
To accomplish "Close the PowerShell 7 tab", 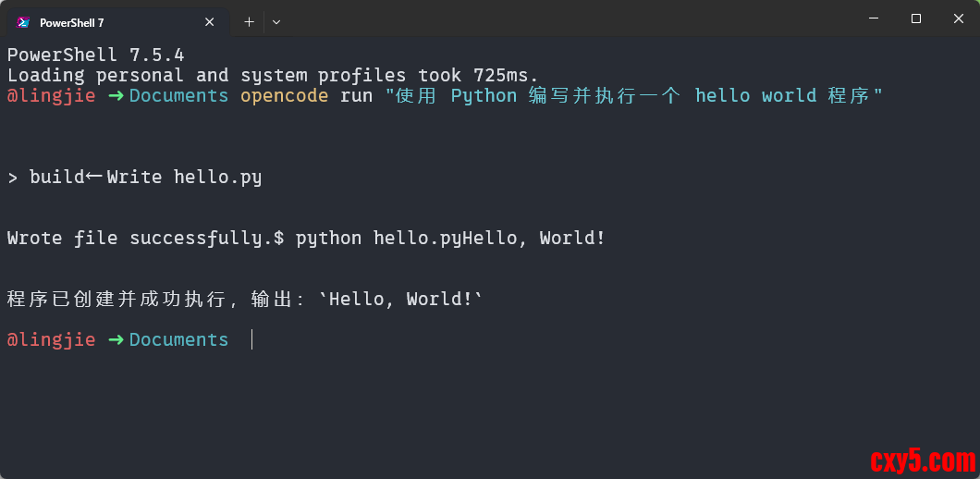I will pyautogui.click(x=210, y=22).
